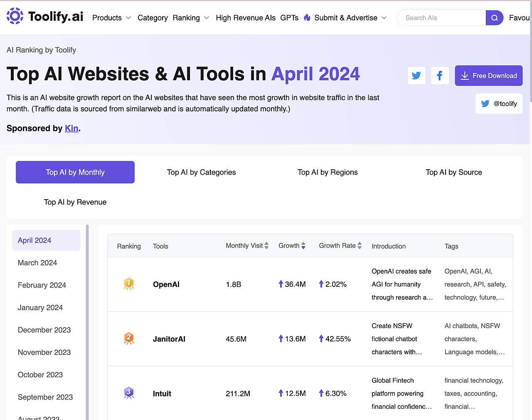Select April 2024 in month list
The height and width of the screenshot is (420, 532).
tap(46, 240)
